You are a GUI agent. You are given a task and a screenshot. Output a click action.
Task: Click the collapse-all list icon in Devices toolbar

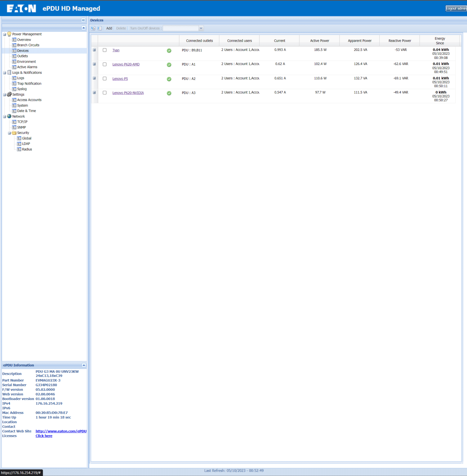click(100, 28)
